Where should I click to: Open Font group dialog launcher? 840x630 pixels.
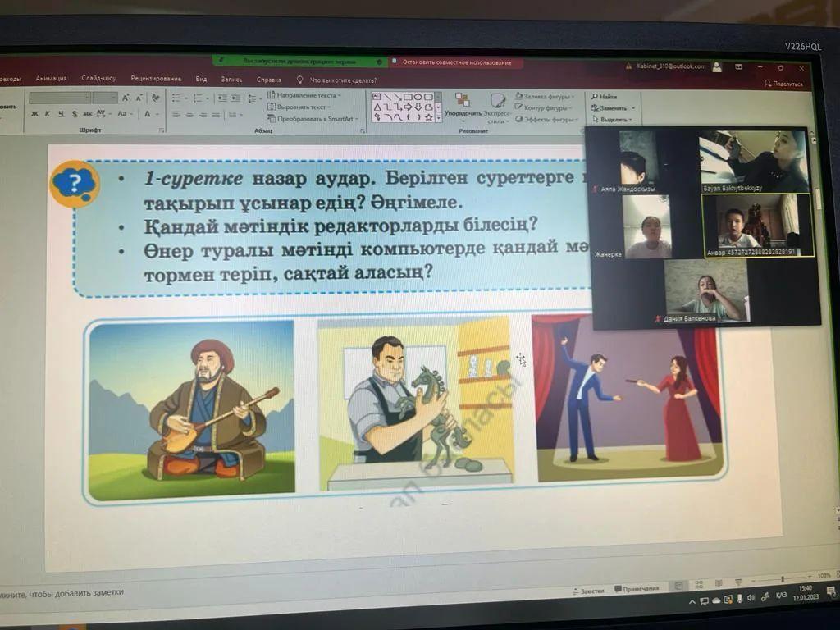(162, 130)
